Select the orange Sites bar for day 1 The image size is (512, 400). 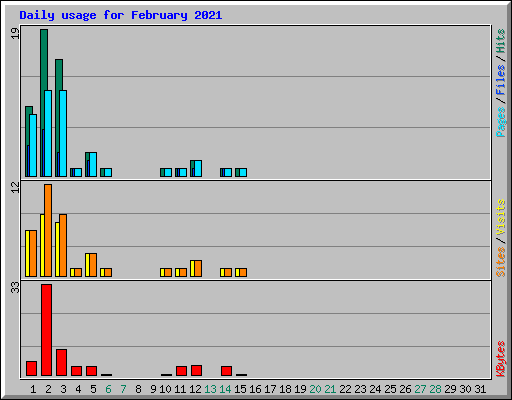33,253
